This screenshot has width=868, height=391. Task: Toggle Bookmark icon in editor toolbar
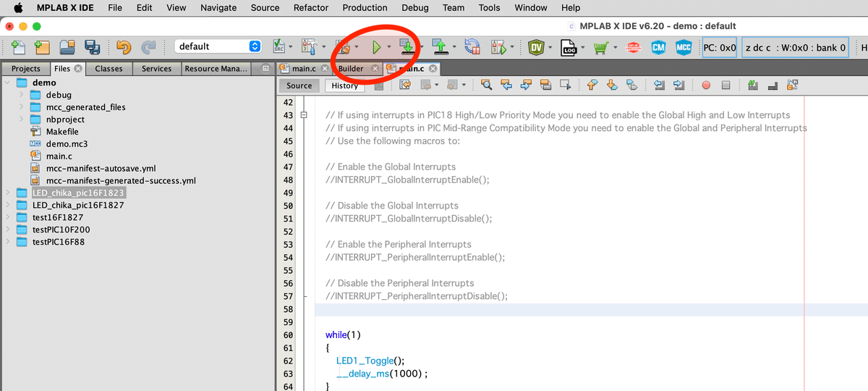(632, 85)
